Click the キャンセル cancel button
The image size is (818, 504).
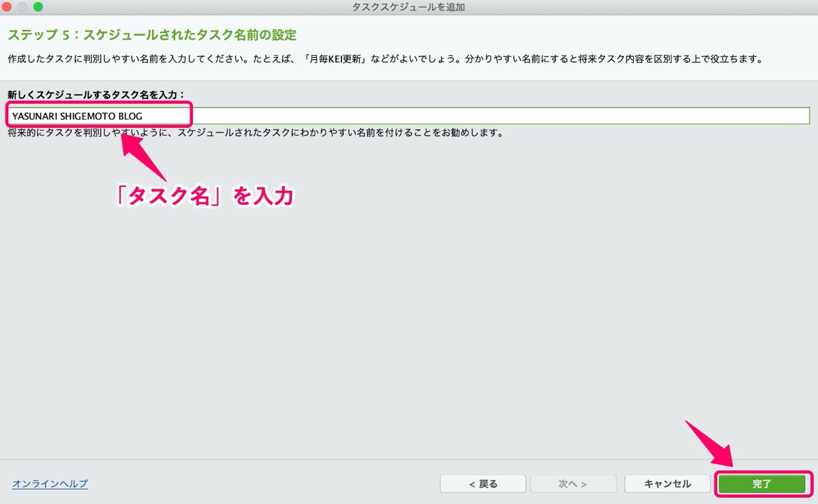click(667, 484)
